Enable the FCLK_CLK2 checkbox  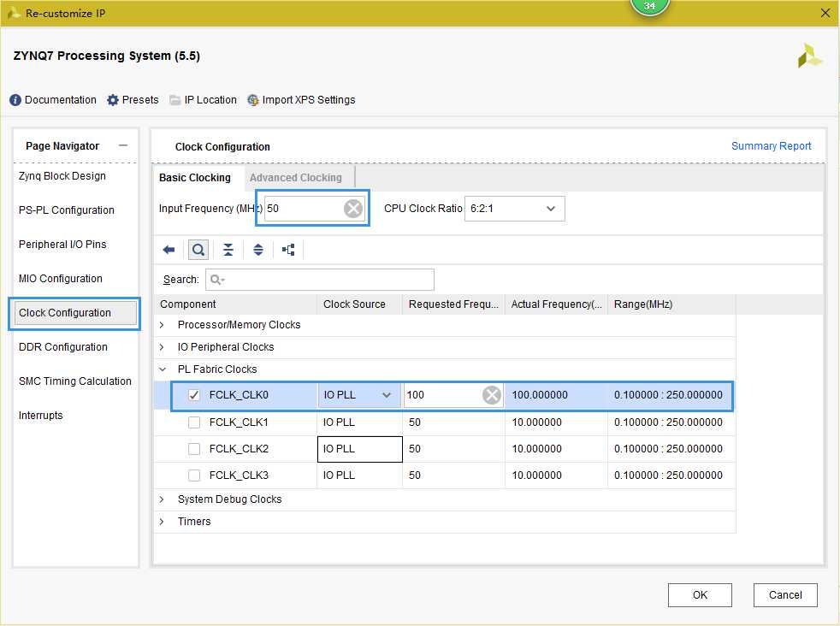(x=194, y=449)
